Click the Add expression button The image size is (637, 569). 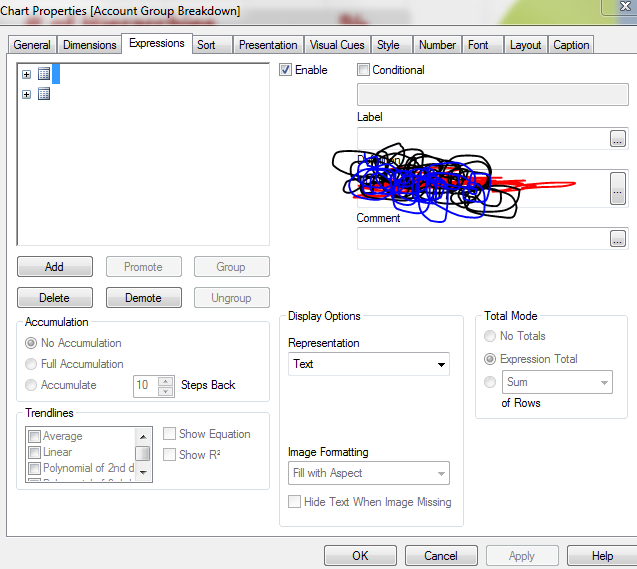(x=55, y=267)
